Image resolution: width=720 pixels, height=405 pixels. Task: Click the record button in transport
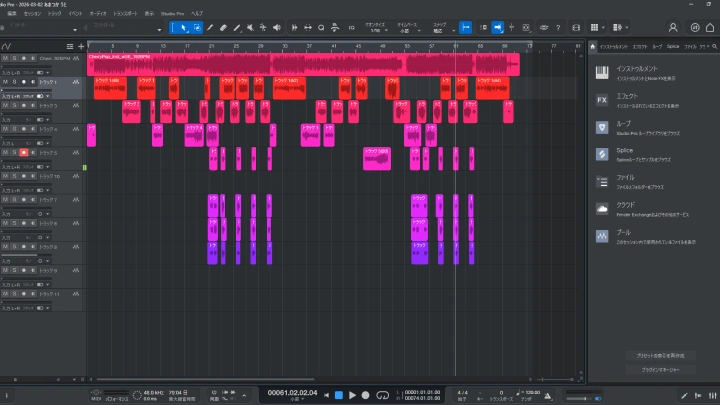pos(366,395)
